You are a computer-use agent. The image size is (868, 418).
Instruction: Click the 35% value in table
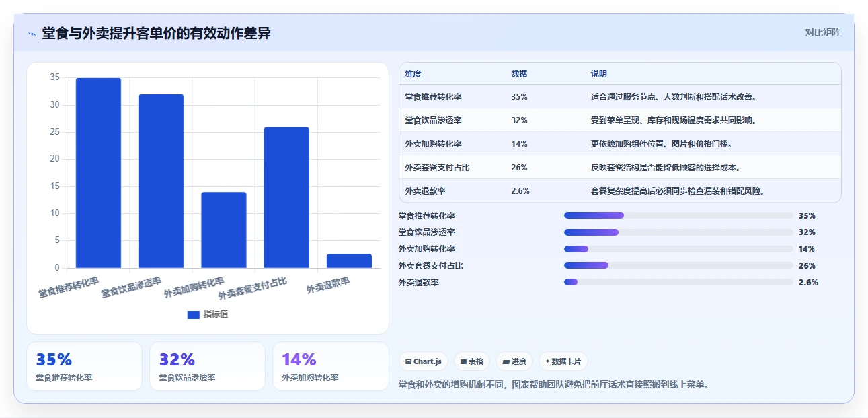[x=519, y=97]
